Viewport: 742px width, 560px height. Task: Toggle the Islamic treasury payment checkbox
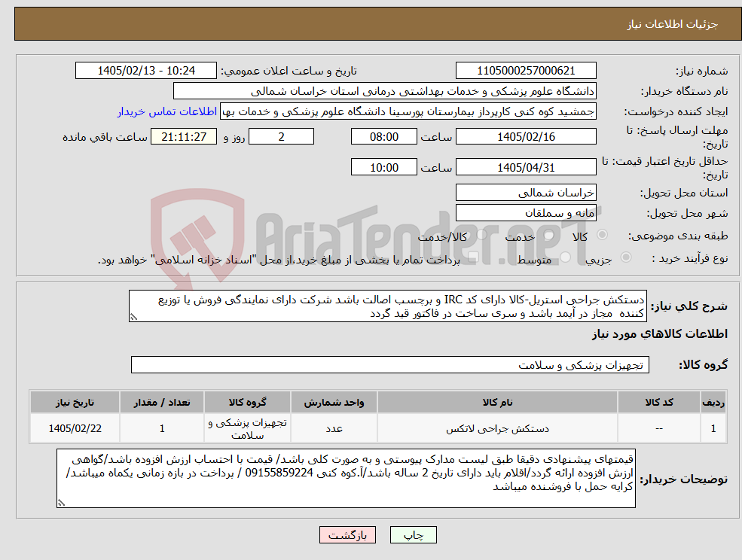click(x=472, y=257)
